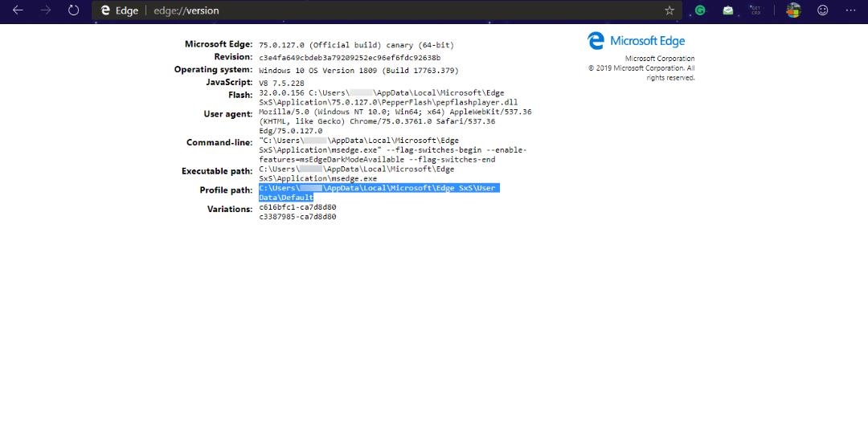Click the Microsoft Corporation copyright text
The height and width of the screenshot is (437, 868).
(641, 68)
